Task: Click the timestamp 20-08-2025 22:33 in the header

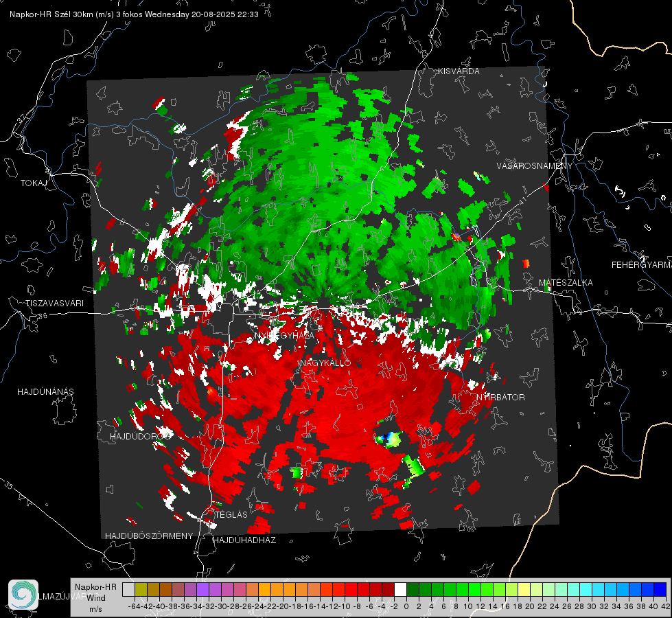Action: (225, 14)
